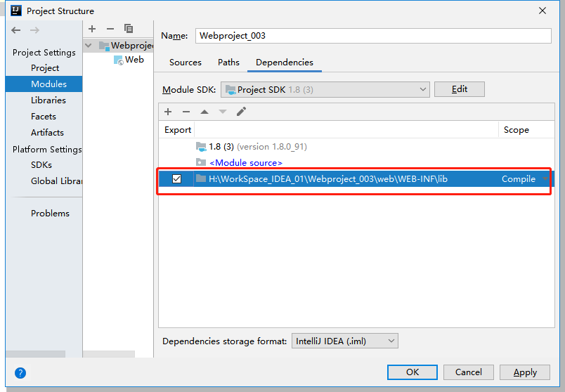
Task: Click the Module source folder icon
Action: coord(201,162)
